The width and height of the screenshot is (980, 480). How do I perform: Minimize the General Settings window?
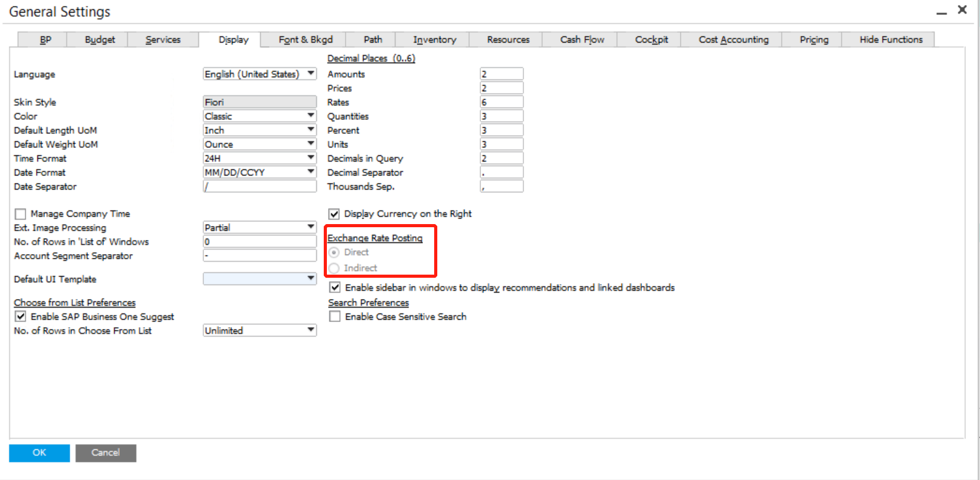coord(941,12)
